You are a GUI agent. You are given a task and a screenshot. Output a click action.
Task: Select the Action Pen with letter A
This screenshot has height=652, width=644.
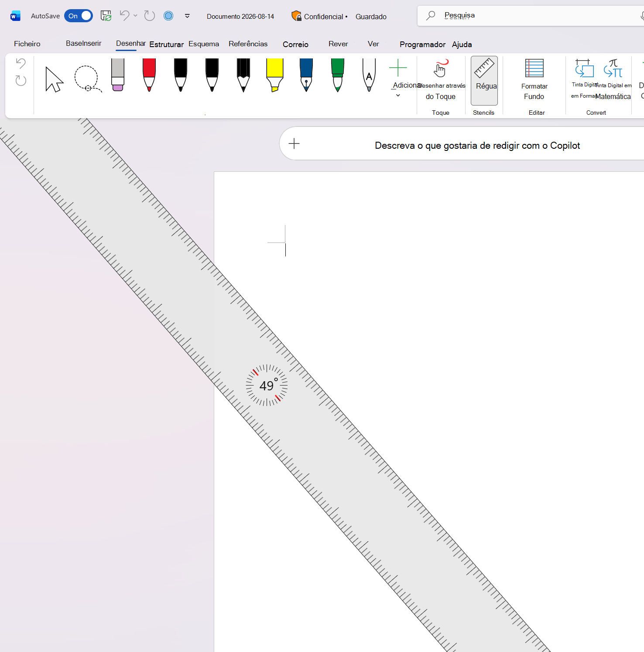tap(369, 75)
